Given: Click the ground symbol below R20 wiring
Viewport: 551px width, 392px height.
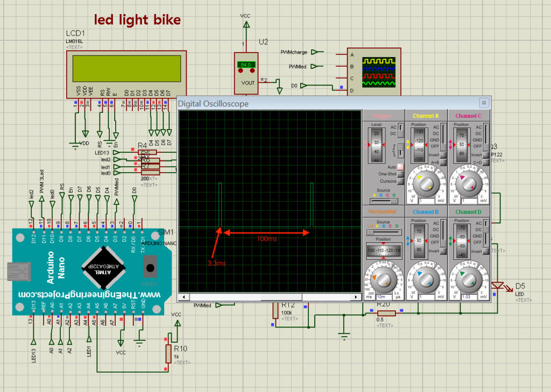Looking at the screenshot, I should click(344, 336).
